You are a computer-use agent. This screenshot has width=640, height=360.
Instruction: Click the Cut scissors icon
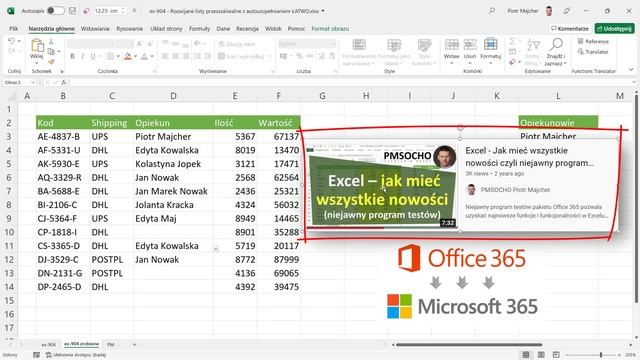pos(51,41)
